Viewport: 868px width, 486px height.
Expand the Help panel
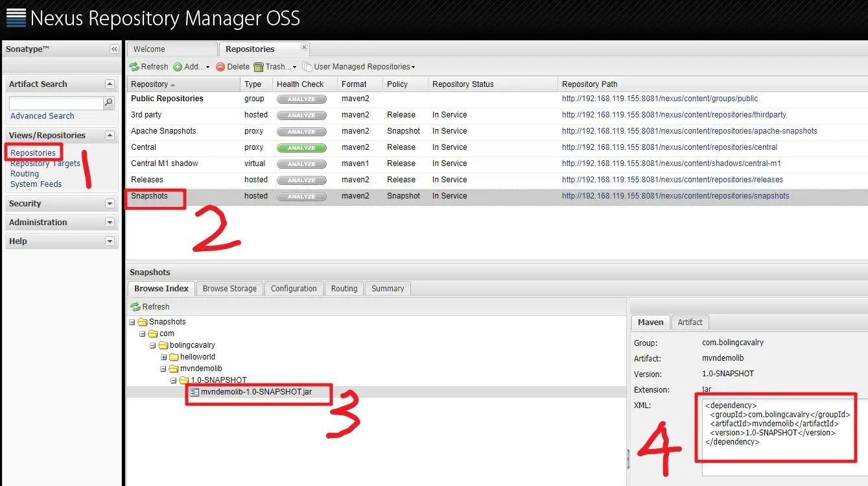[x=110, y=241]
